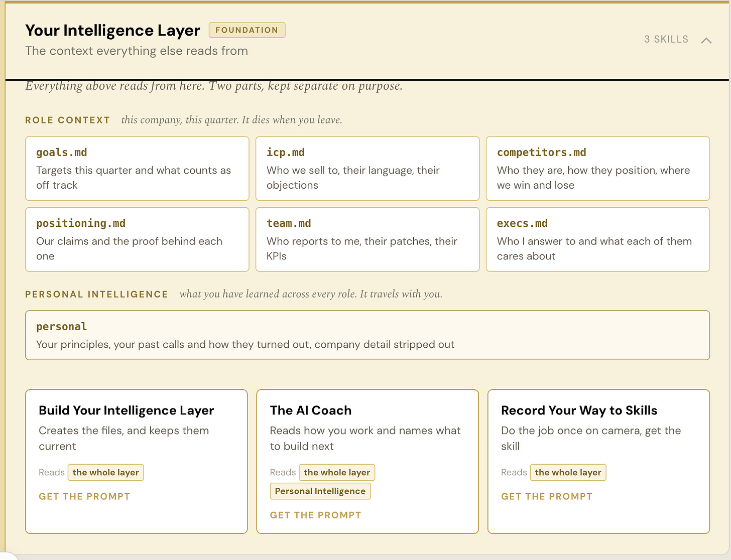Click the Your Intelligence Layer heading

tap(113, 31)
